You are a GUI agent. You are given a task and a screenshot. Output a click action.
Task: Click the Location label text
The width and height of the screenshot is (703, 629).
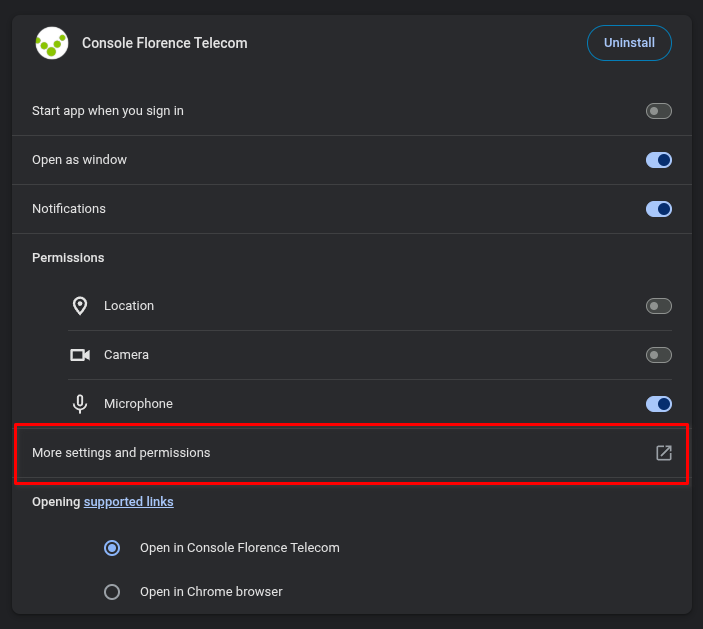pyautogui.click(x=129, y=306)
